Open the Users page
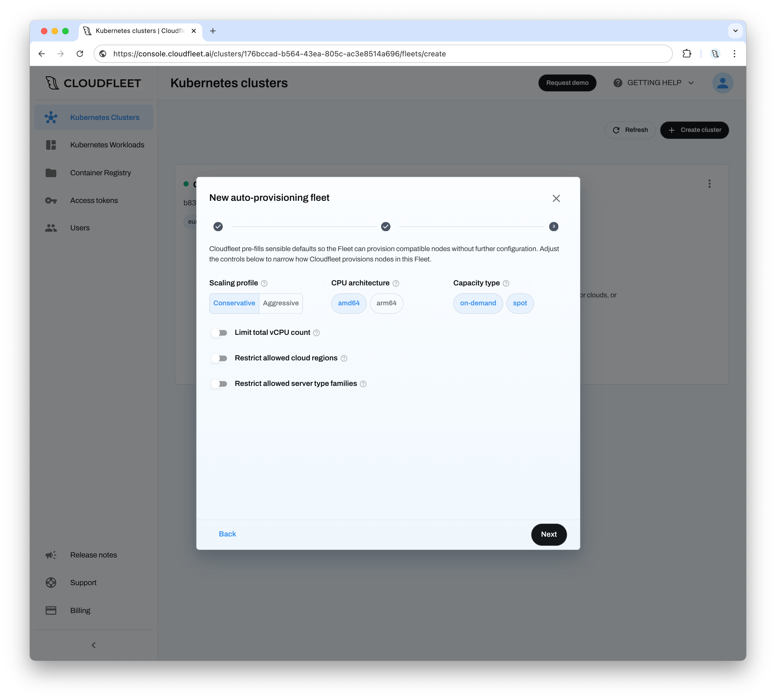 point(93,228)
